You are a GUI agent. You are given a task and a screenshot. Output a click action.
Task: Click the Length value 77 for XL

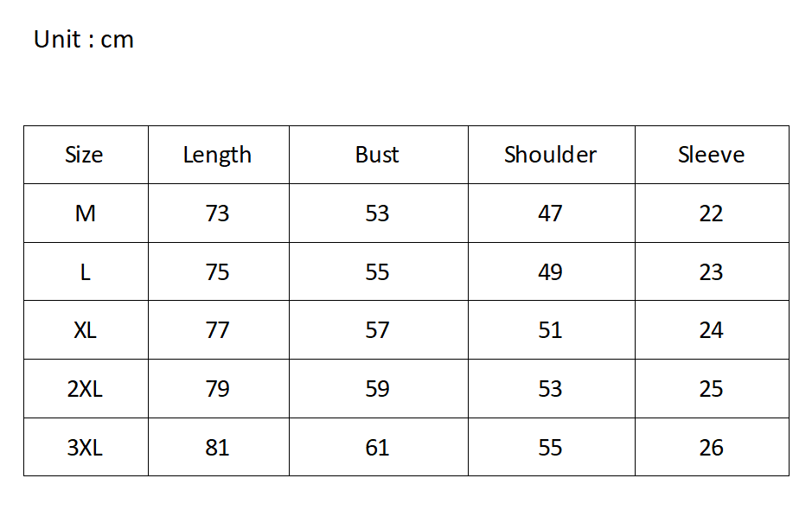(217, 330)
